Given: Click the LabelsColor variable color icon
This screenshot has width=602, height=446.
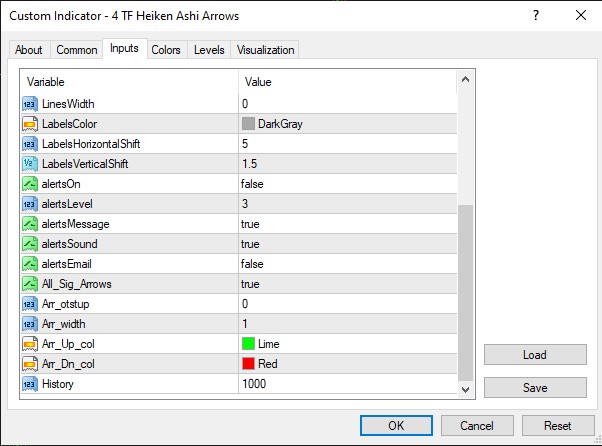Looking at the screenshot, I should pos(30,124).
